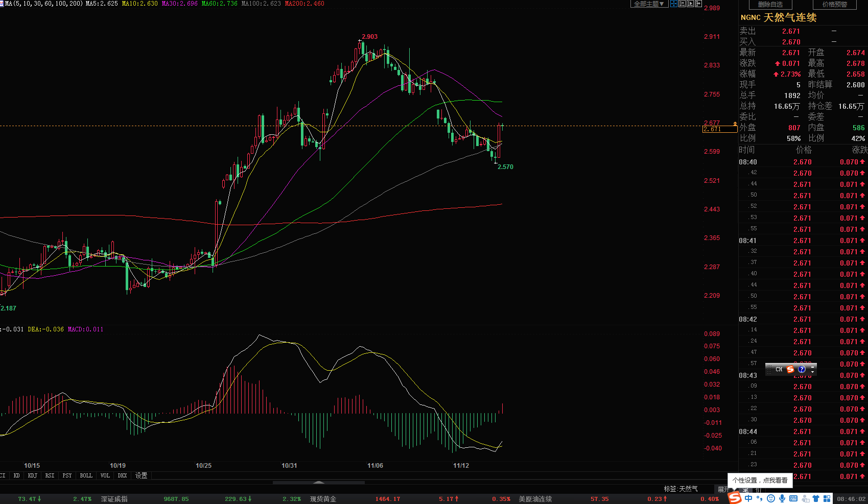The image size is (868, 504).
Task: Click the Sogou S logo in IME bar
Action: 735,498
